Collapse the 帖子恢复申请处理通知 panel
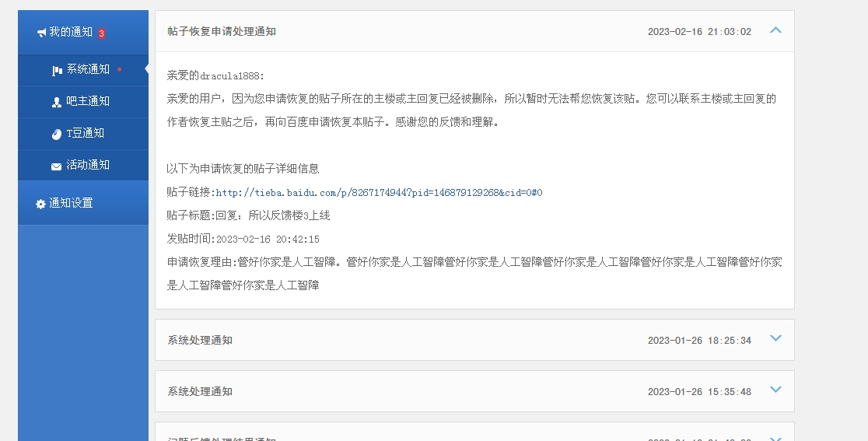Image resolution: width=868 pixels, height=441 pixels. point(775,31)
